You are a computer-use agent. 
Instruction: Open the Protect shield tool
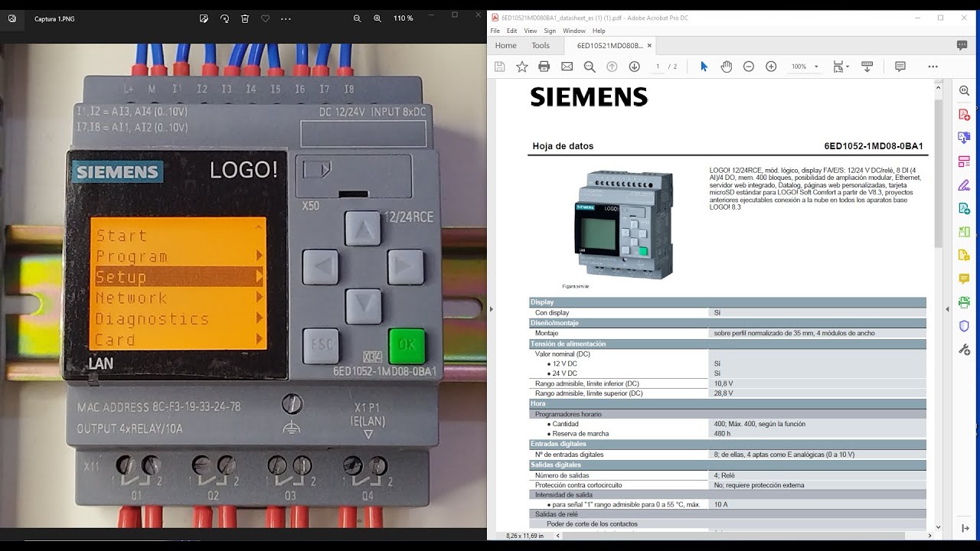[964, 326]
